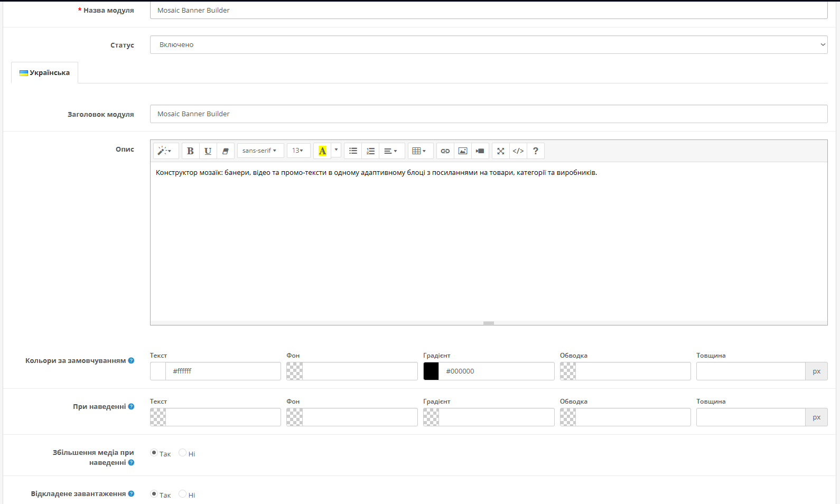Click the hover Фон color field

[360, 417]
